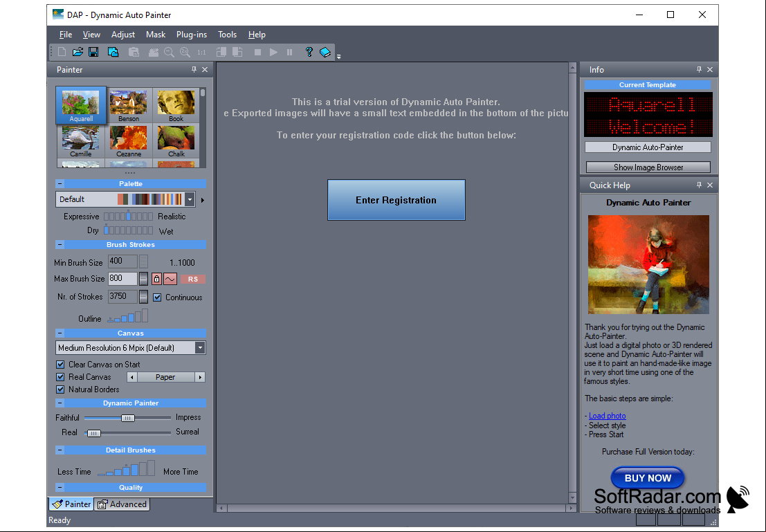Click the Enter Registration button
This screenshot has height=532, width=766.
pyautogui.click(x=396, y=200)
